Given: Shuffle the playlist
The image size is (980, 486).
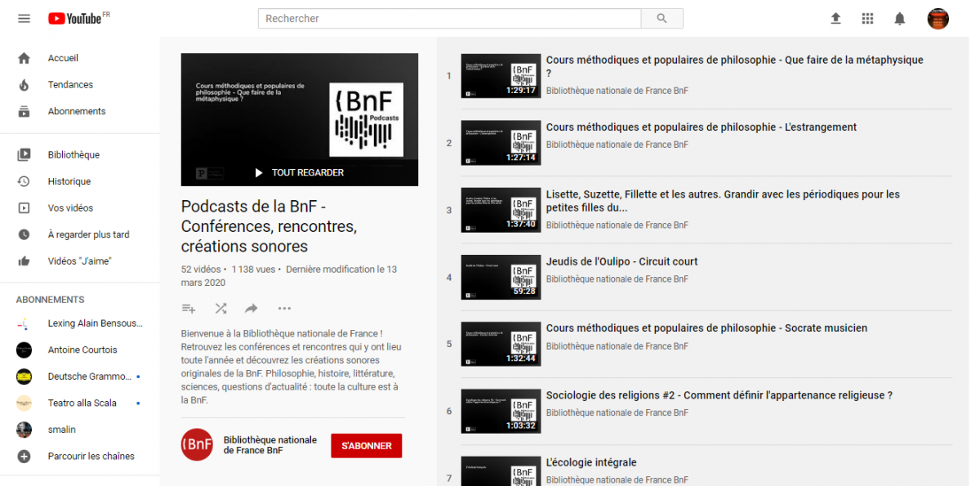Looking at the screenshot, I should coord(220,308).
